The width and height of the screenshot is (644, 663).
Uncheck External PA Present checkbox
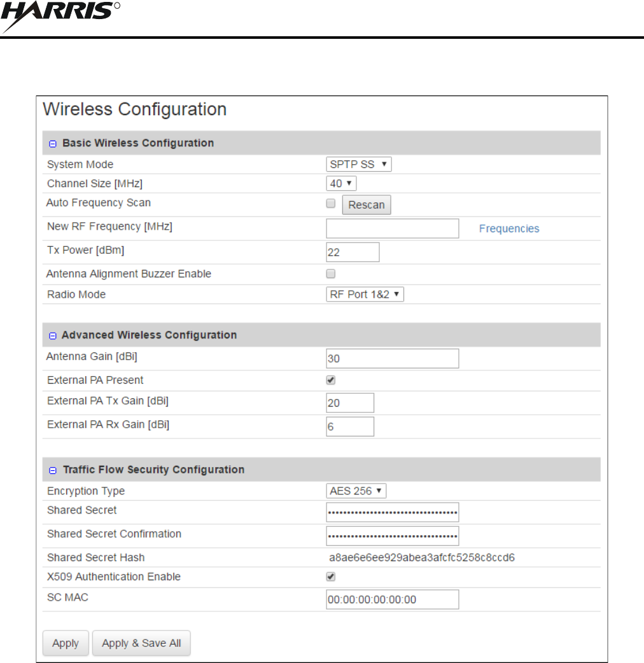click(x=331, y=380)
